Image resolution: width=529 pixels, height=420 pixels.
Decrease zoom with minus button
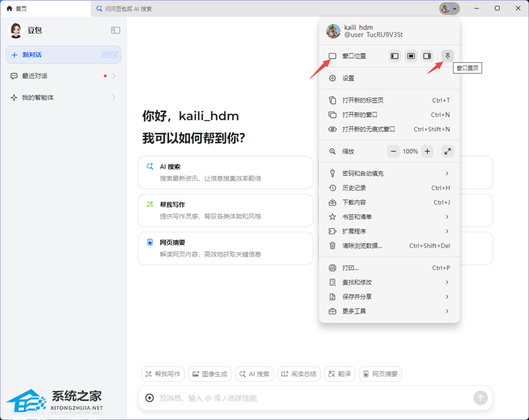pyautogui.click(x=393, y=151)
